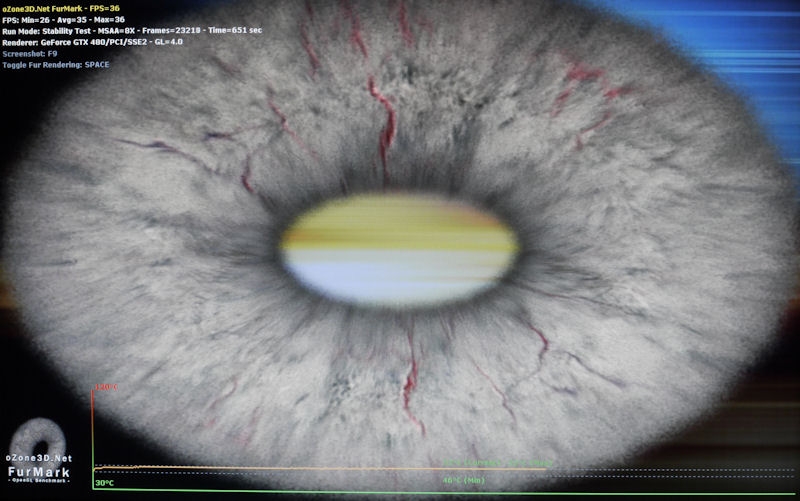Click the 'Run Mode: Stability Test' stats line

132,31
